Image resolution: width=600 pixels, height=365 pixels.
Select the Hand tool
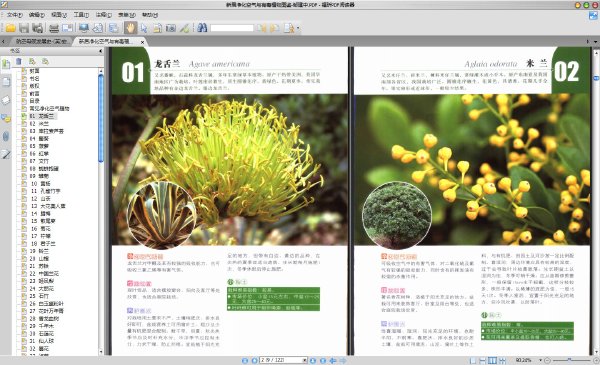coord(130,28)
